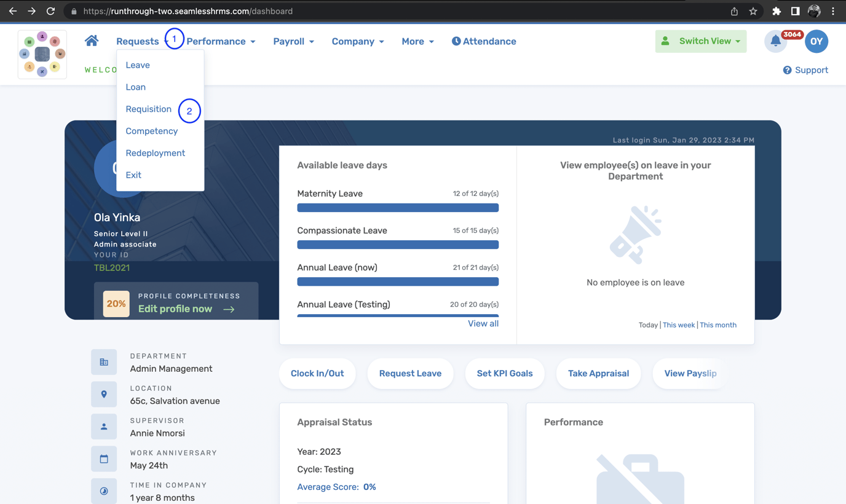The width and height of the screenshot is (846, 504).
Task: Click the Maternity Leave progress bar
Action: [x=397, y=208]
